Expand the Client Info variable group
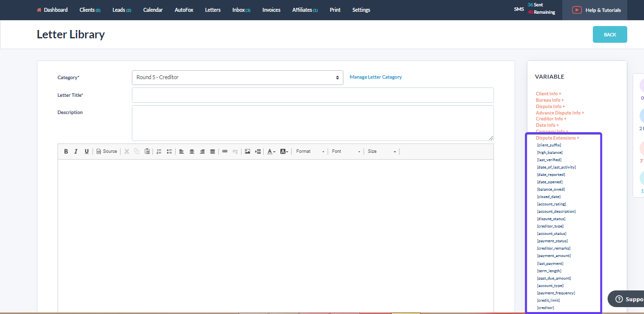 (x=548, y=94)
